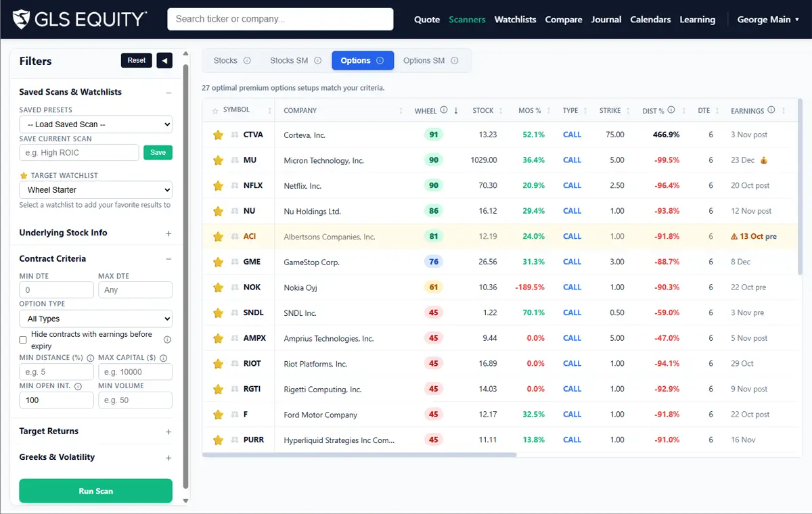Screen dimensions: 812x514
Task: Toggle the favorite star for MU
Action: [x=218, y=160]
